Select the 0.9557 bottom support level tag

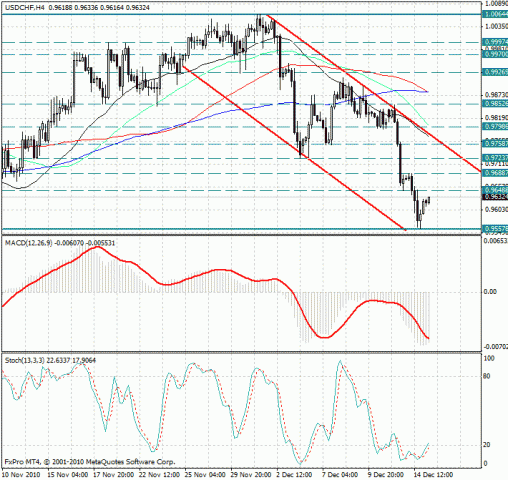click(x=495, y=229)
